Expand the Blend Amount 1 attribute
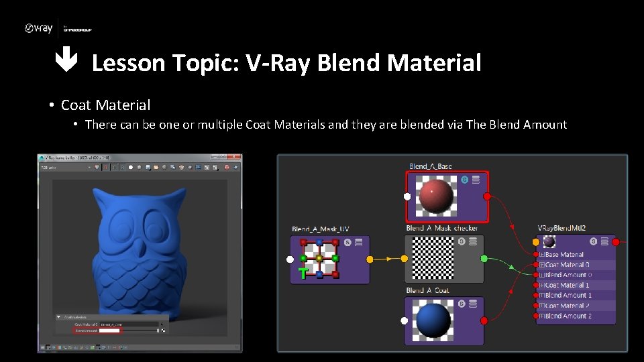This screenshot has width=644, height=362. point(542,296)
